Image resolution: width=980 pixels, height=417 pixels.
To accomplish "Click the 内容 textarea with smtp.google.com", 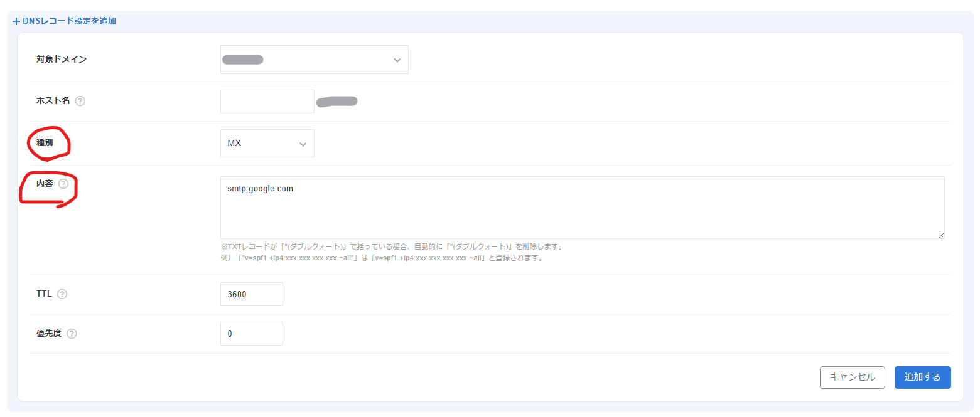I will (583, 208).
